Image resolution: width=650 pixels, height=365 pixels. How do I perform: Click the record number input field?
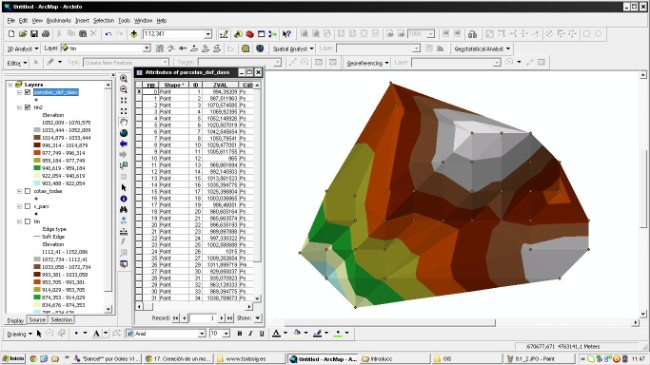point(202,318)
